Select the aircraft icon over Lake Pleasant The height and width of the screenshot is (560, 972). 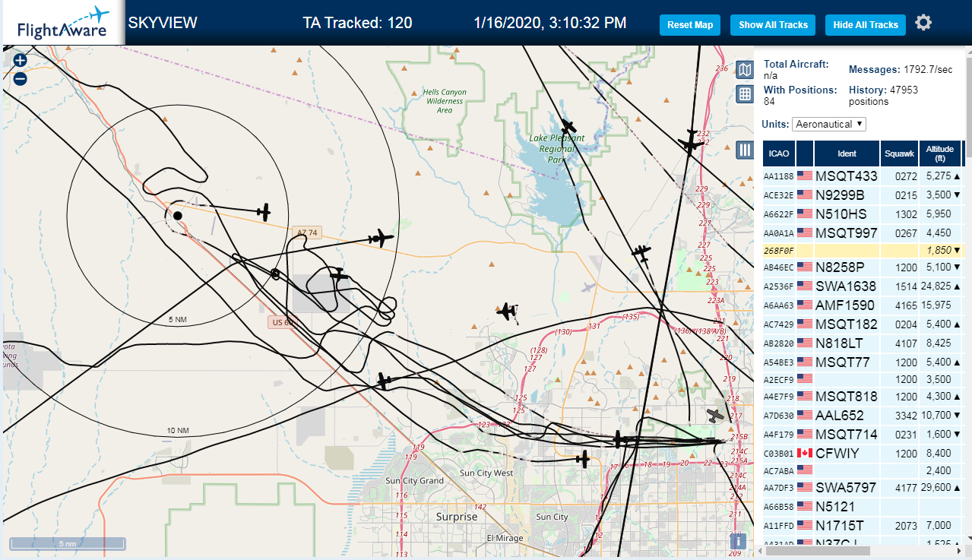tap(568, 127)
